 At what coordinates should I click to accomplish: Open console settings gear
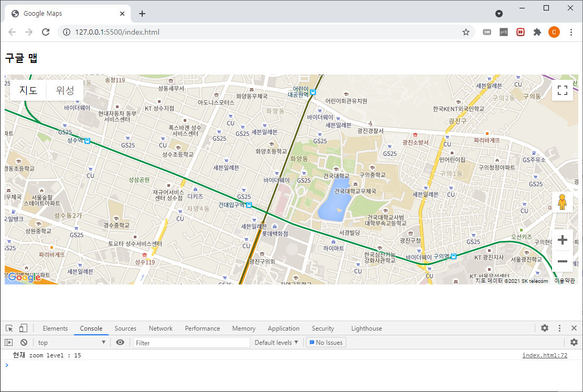[x=574, y=342]
